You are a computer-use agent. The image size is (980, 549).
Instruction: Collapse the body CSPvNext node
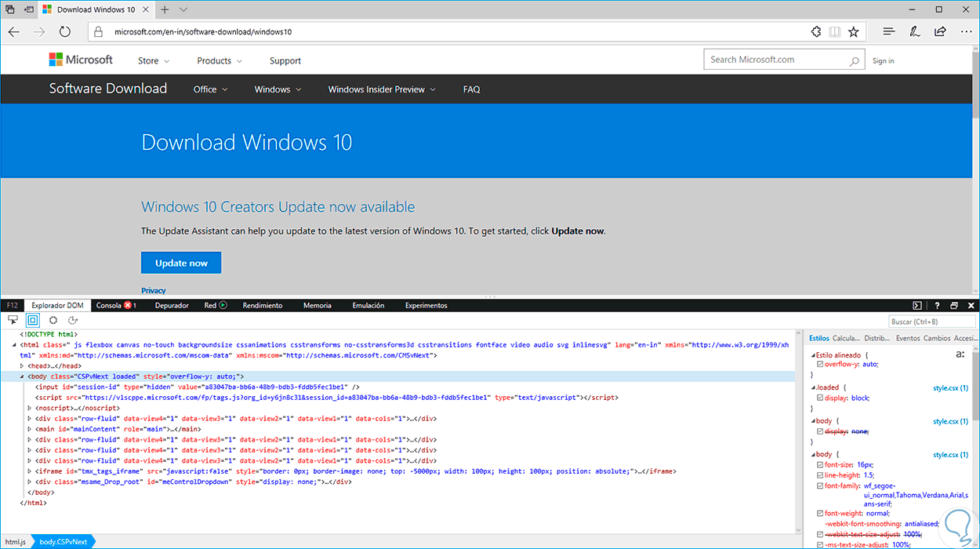tap(22, 376)
